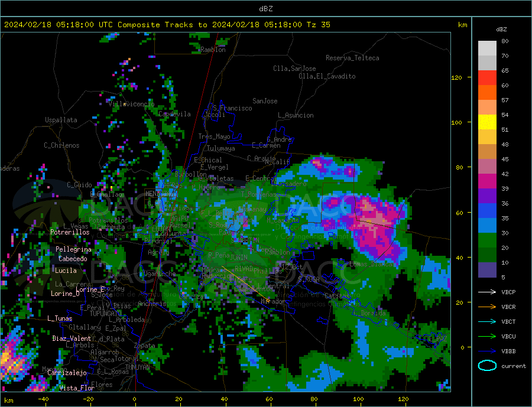Click the orange storm track line near Mirador
Screen dimensions: 532x407
point(245,284)
